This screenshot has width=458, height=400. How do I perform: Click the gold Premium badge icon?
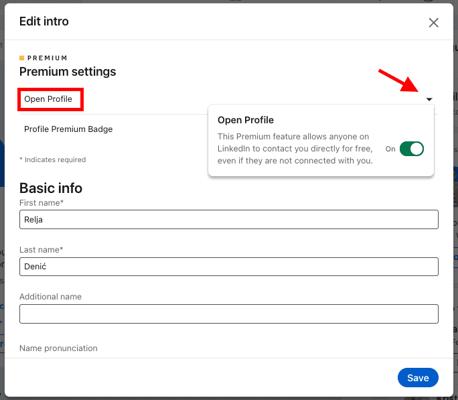(22, 58)
